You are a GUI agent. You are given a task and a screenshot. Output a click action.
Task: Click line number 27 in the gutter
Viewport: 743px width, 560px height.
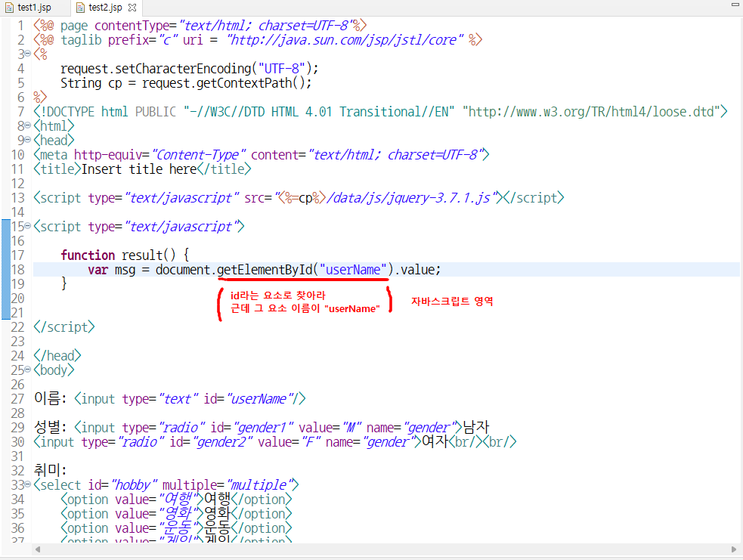pos(17,399)
